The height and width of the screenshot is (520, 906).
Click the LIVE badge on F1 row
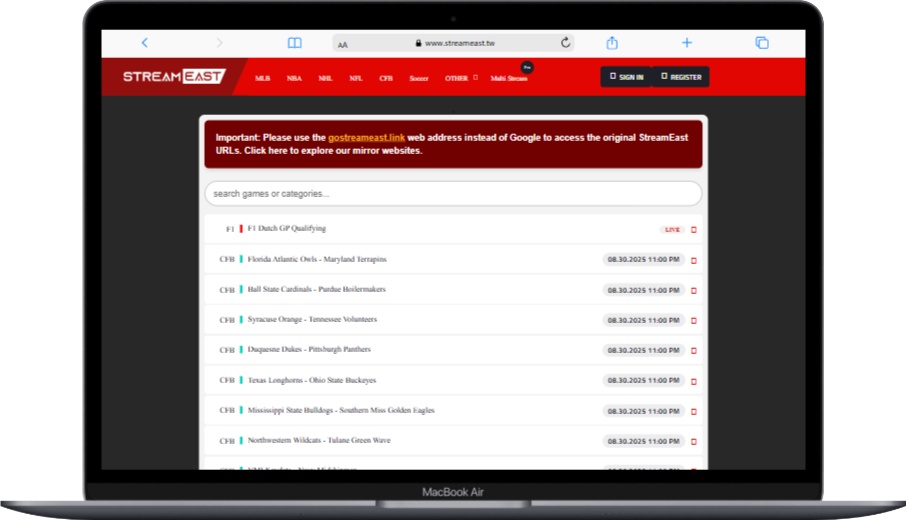[x=672, y=229]
